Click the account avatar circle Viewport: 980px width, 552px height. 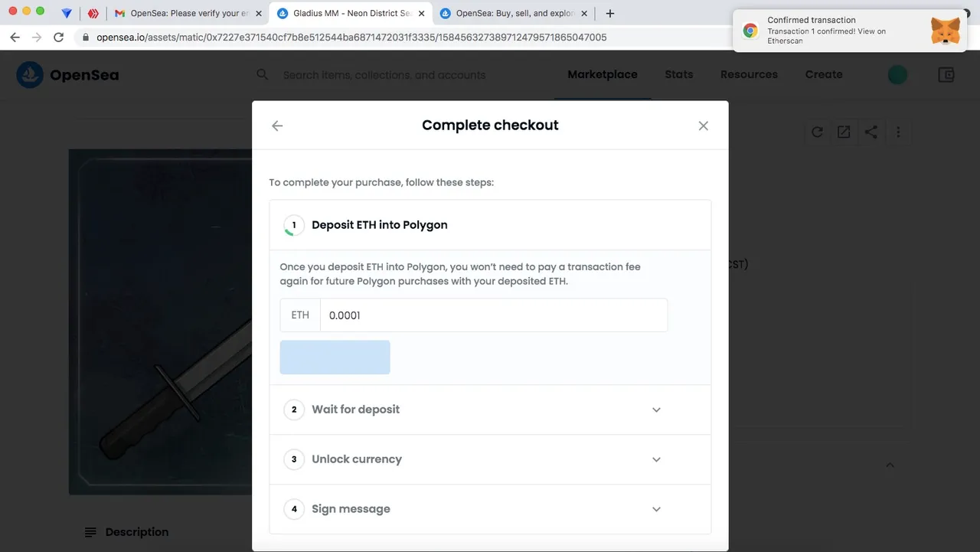[x=897, y=74]
